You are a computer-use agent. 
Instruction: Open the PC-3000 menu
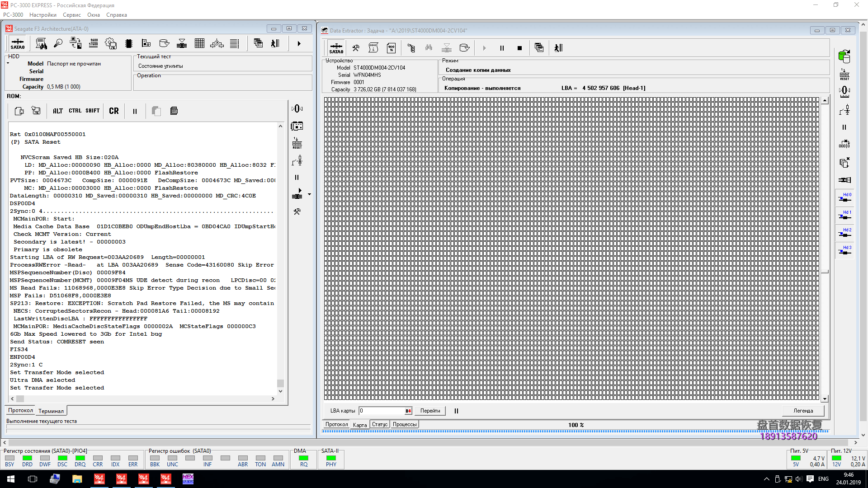pyautogui.click(x=13, y=15)
